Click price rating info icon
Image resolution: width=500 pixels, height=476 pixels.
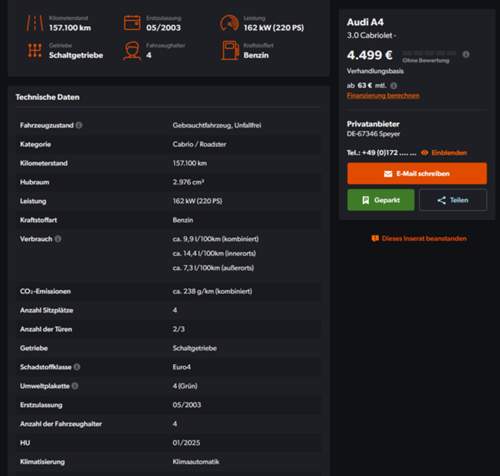466,54
